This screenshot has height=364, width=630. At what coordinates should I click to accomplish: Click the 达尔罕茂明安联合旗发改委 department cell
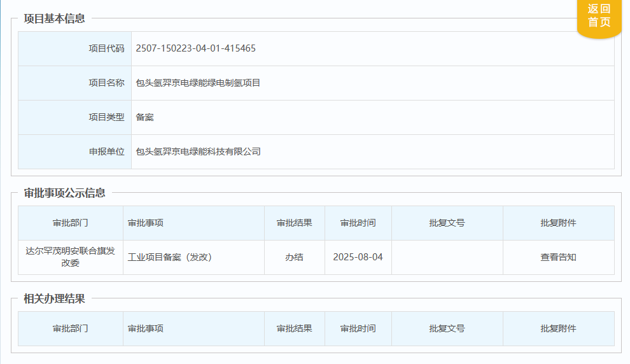click(x=71, y=257)
